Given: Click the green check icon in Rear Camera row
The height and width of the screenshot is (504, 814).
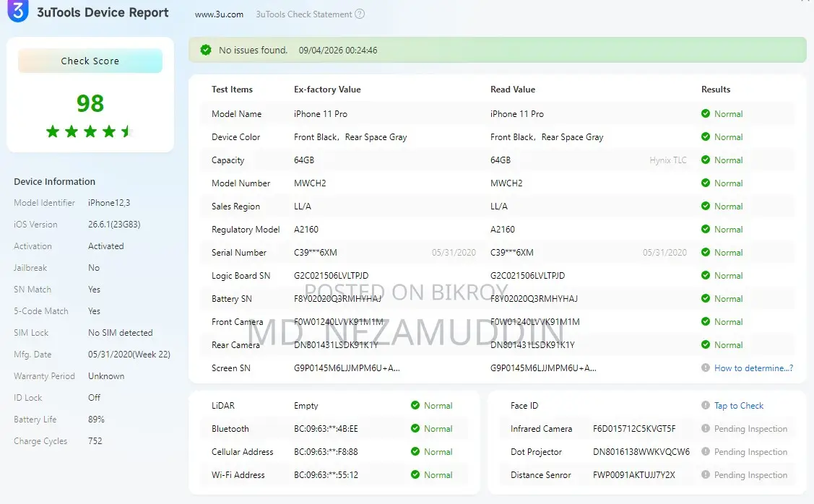Looking at the screenshot, I should [706, 344].
